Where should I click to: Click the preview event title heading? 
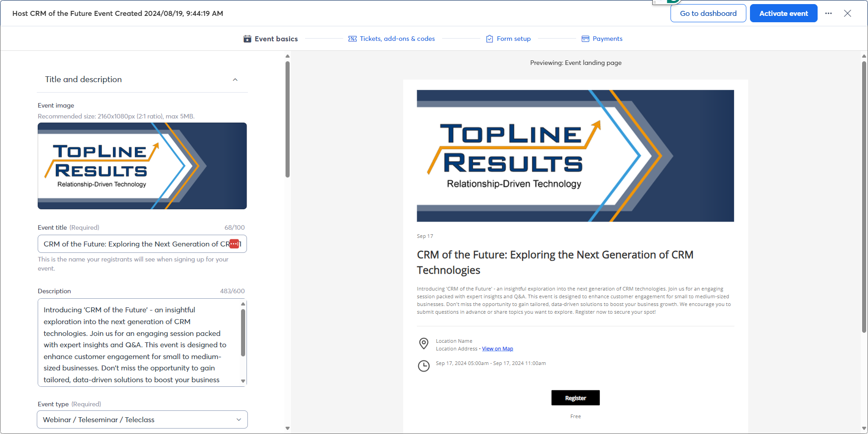pyautogui.click(x=555, y=262)
